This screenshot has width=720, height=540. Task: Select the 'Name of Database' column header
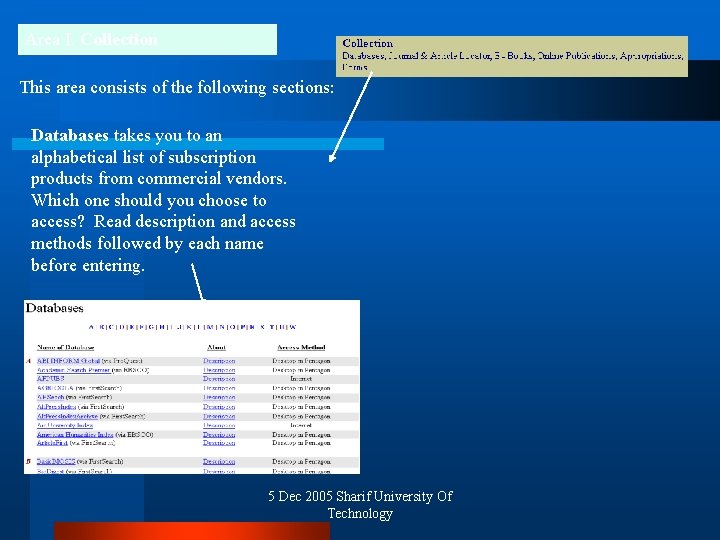[x=65, y=347]
